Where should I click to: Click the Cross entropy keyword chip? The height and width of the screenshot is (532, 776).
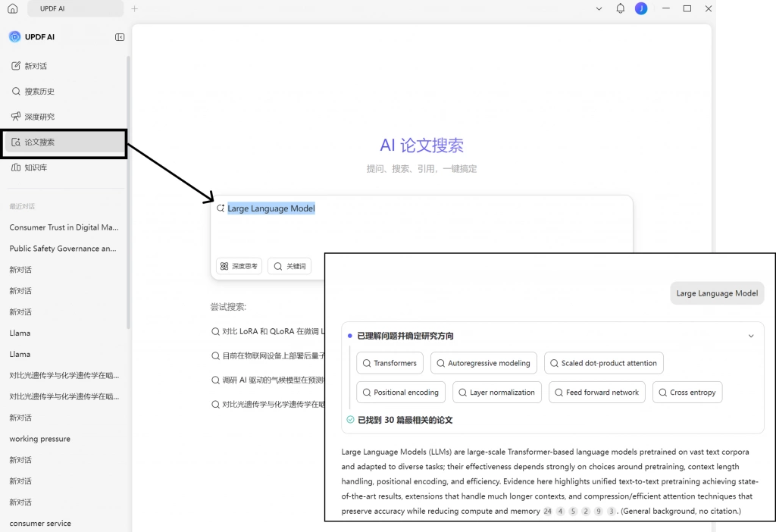tap(687, 393)
